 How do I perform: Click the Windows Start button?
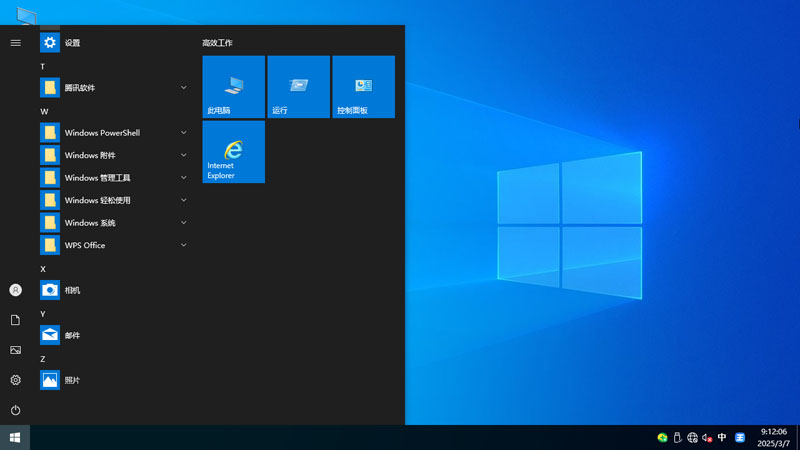pyautogui.click(x=15, y=438)
